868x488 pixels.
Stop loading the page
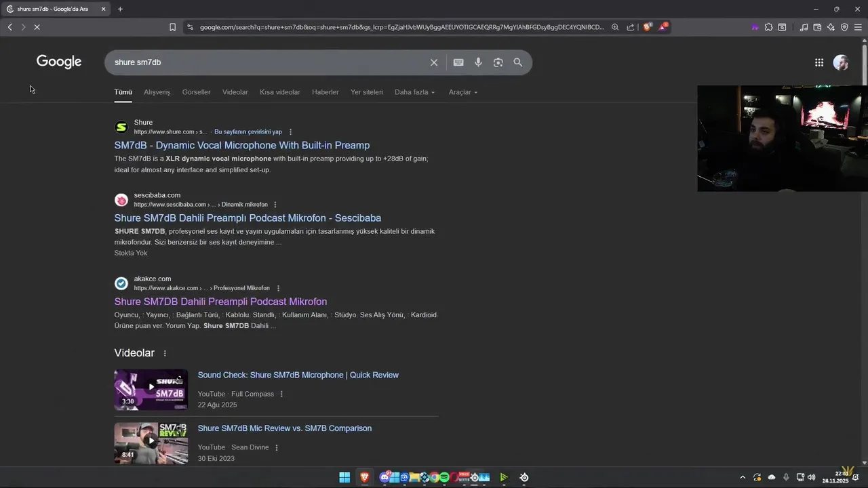tap(37, 27)
